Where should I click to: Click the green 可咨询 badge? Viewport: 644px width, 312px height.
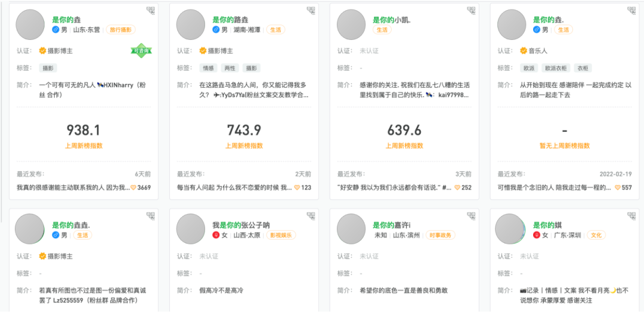point(141,51)
